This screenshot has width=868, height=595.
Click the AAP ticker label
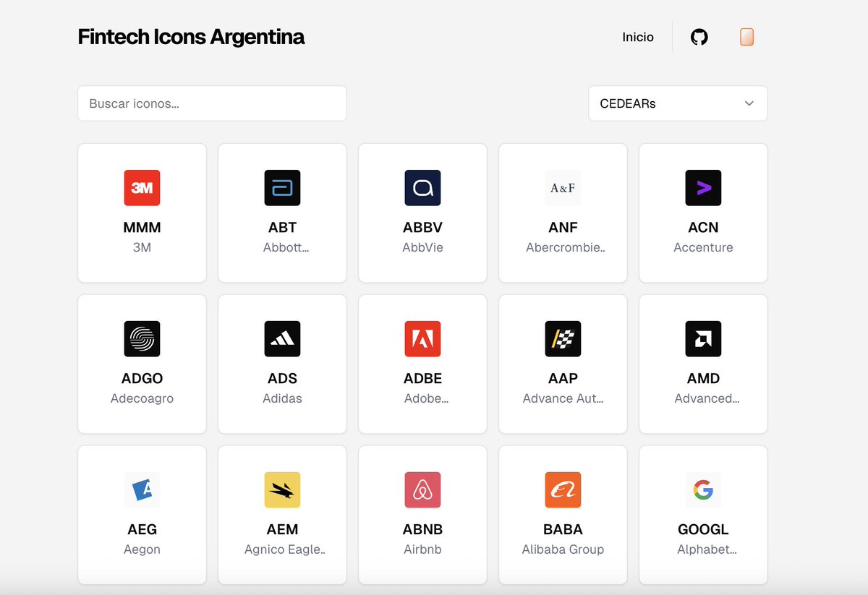pos(563,379)
